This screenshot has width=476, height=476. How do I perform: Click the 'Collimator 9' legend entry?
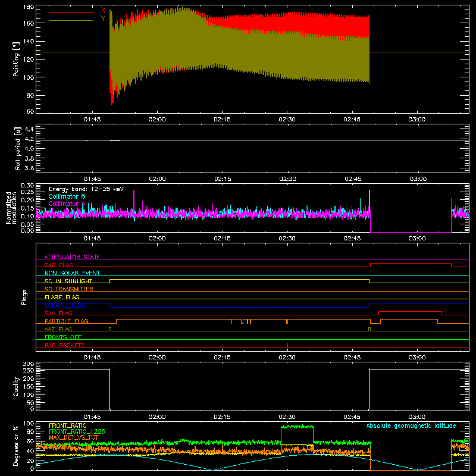[67, 203]
